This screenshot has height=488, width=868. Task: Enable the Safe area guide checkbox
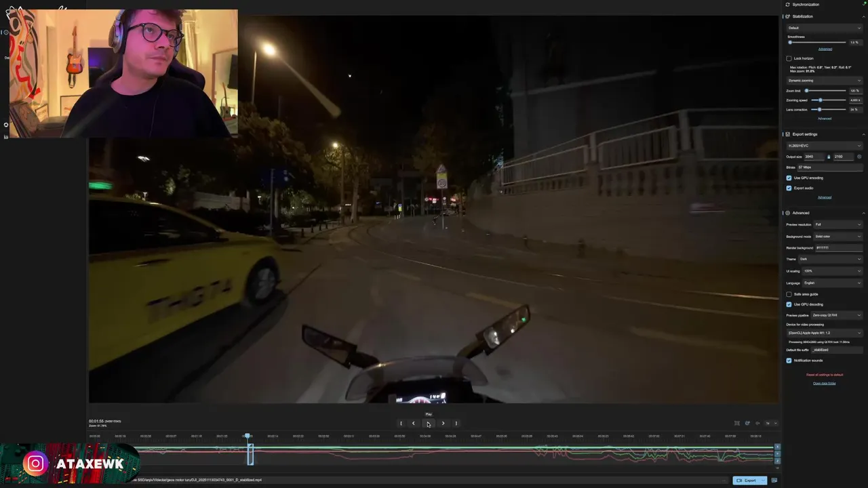point(789,294)
